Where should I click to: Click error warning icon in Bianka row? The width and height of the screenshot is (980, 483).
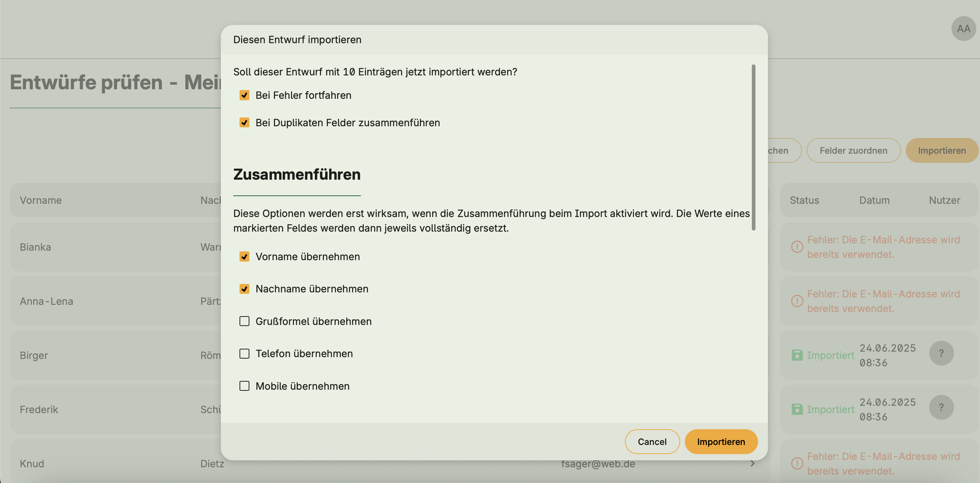pyautogui.click(x=797, y=247)
